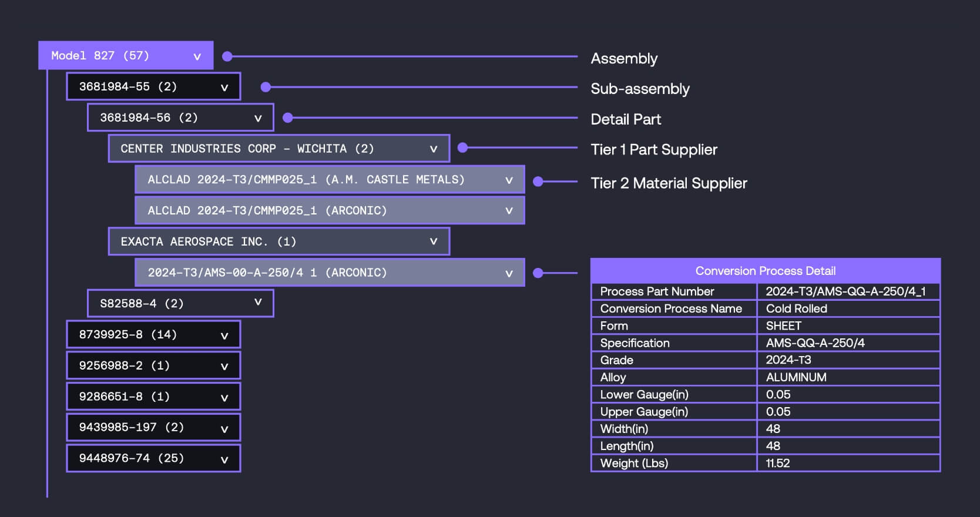Click the Specification label cell
This screenshot has height=517, width=980.
(674, 343)
